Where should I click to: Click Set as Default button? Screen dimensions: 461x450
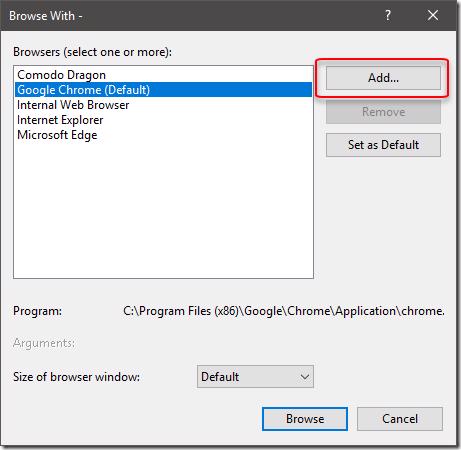383,145
